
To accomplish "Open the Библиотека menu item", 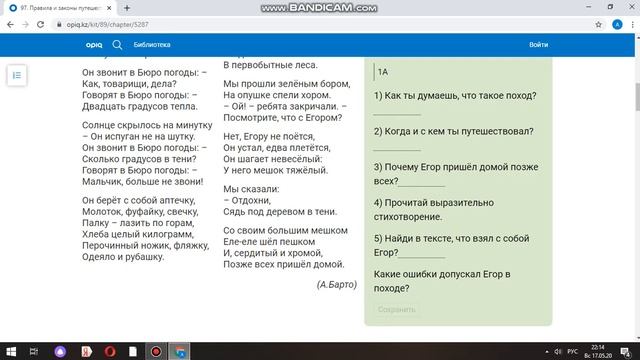I will click(152, 45).
